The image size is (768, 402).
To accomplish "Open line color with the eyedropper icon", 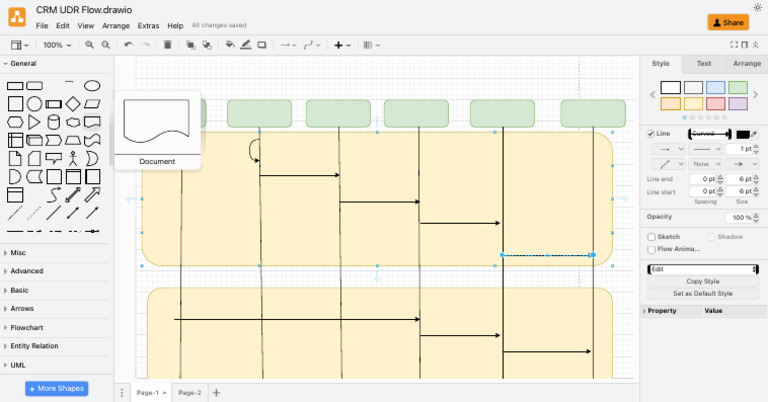I will 755,134.
